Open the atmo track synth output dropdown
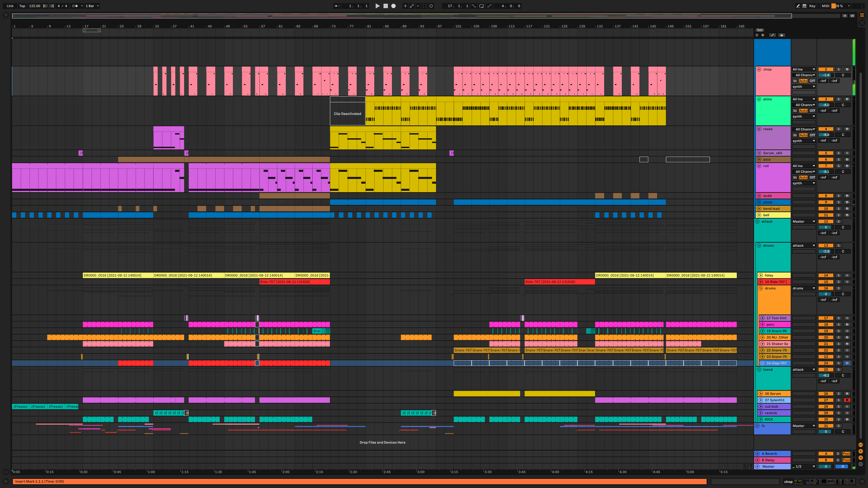Image resolution: width=868 pixels, height=488 pixels. pyautogui.click(x=804, y=117)
